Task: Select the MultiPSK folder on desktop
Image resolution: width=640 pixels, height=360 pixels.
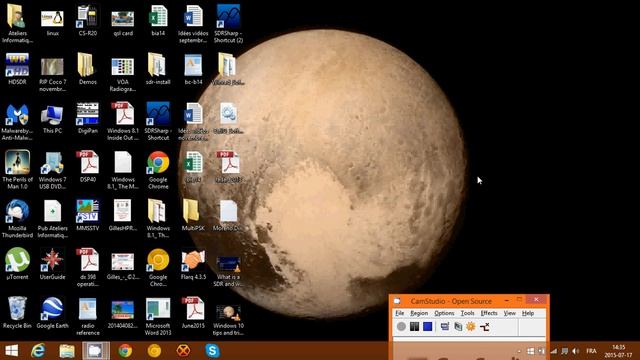Action: (x=193, y=216)
